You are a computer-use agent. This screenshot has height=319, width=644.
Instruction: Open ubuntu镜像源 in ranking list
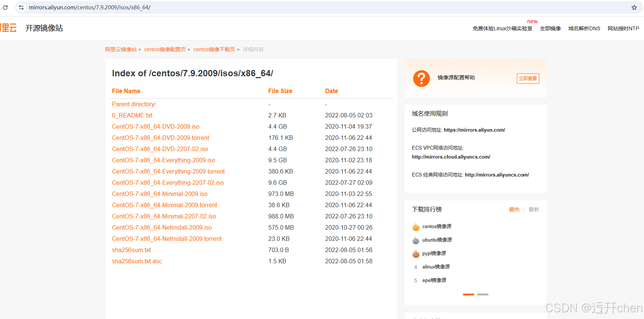tap(437, 240)
